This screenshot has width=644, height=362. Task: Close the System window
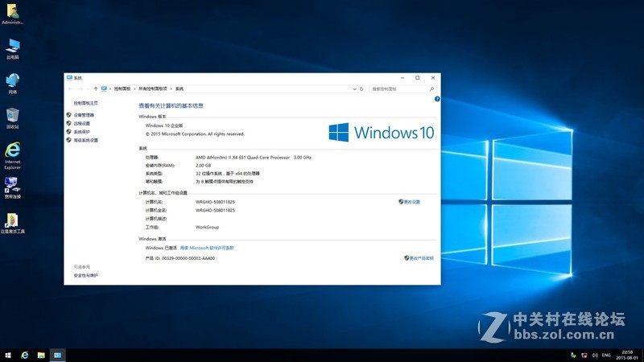(433, 77)
